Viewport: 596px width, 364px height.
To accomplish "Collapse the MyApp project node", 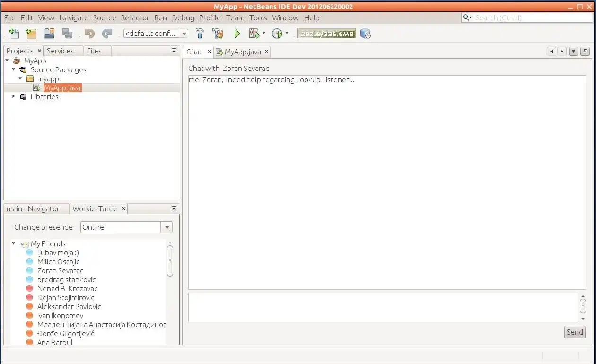I will coord(7,61).
